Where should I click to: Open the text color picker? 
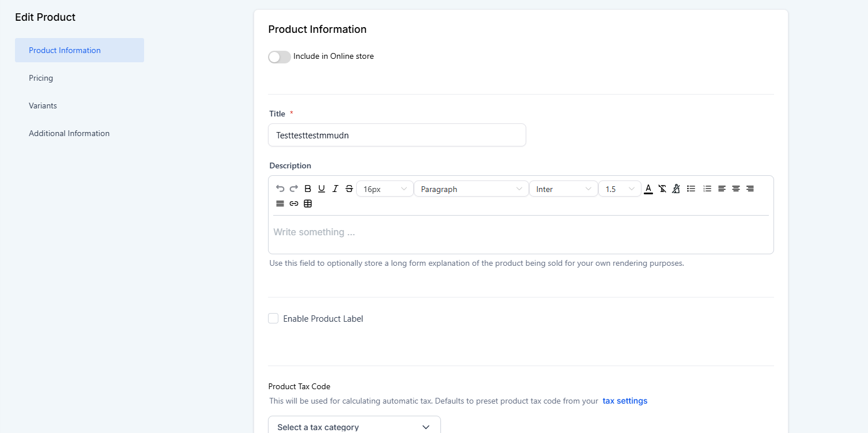648,189
